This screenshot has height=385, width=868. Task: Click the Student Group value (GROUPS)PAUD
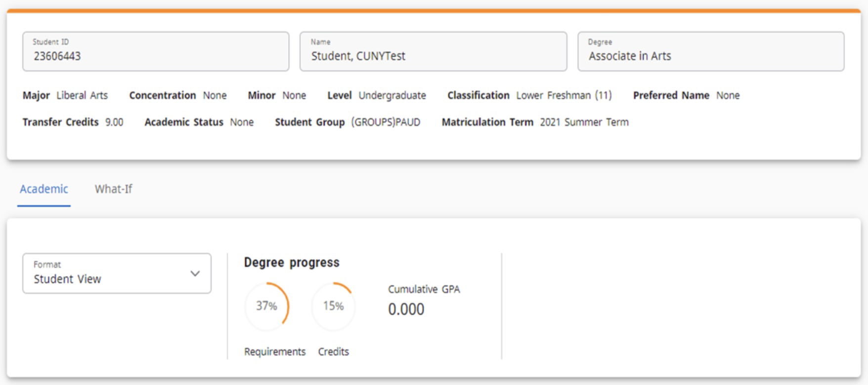tap(386, 122)
